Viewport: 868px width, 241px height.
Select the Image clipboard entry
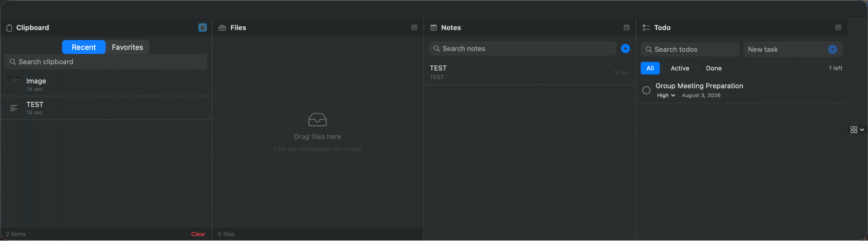106,84
